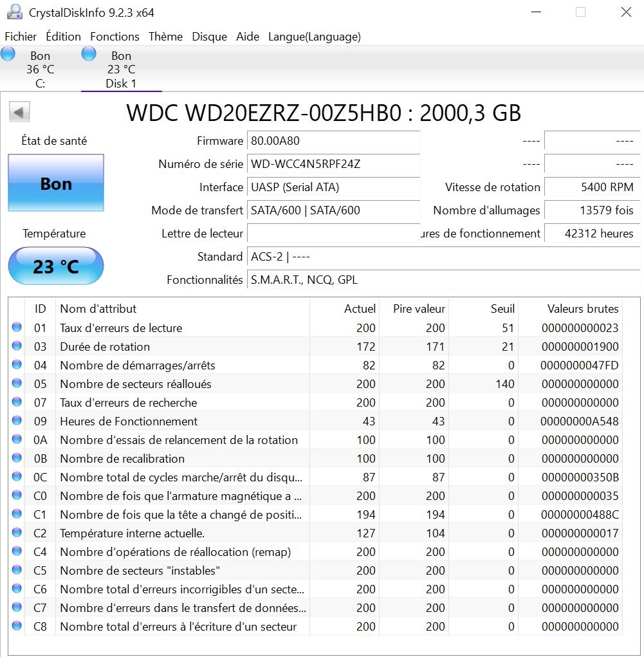
Task: Select the Nombre de secteurs "instables" row
Action: pos(315,570)
